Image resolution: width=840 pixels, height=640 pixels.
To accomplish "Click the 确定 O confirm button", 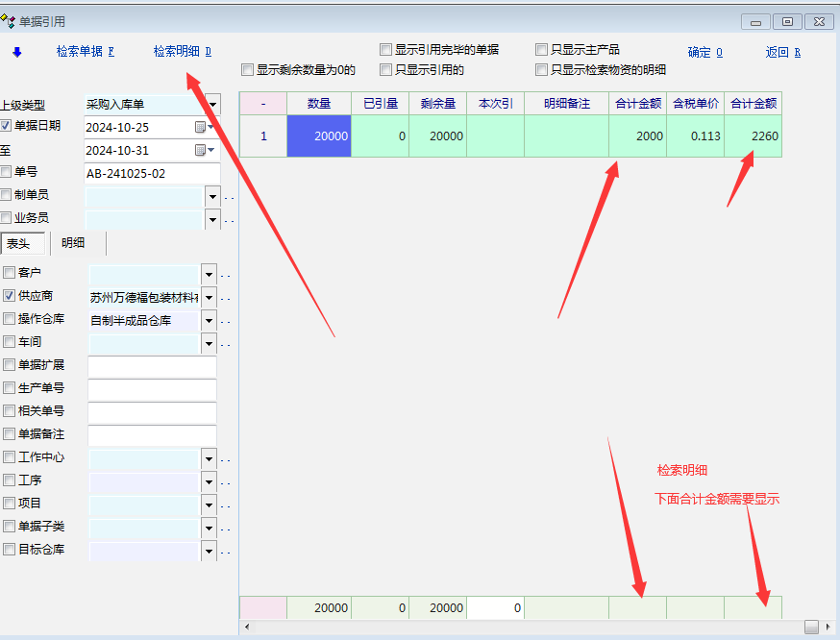I will click(704, 53).
